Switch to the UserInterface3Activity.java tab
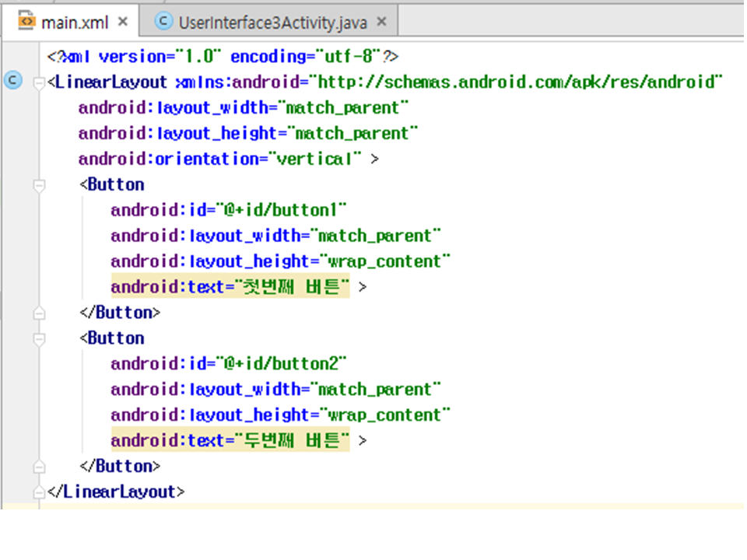Image resolution: width=747 pixels, height=560 pixels. click(x=272, y=23)
